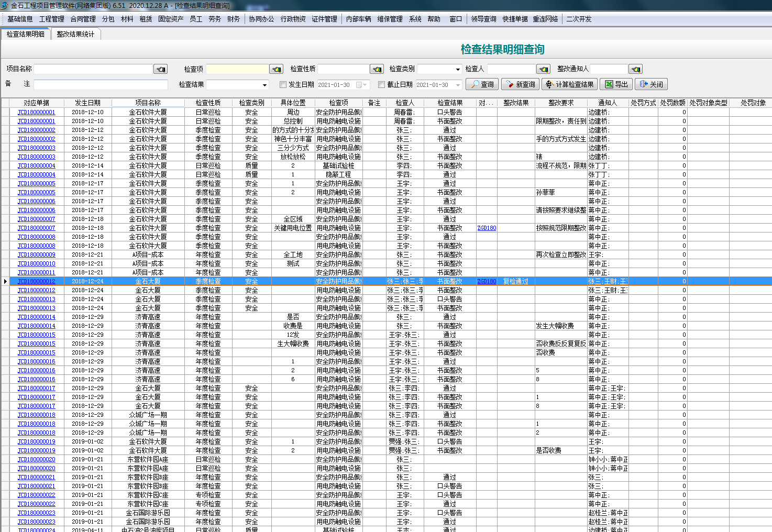Select cell 孙菲菲

[561, 193]
